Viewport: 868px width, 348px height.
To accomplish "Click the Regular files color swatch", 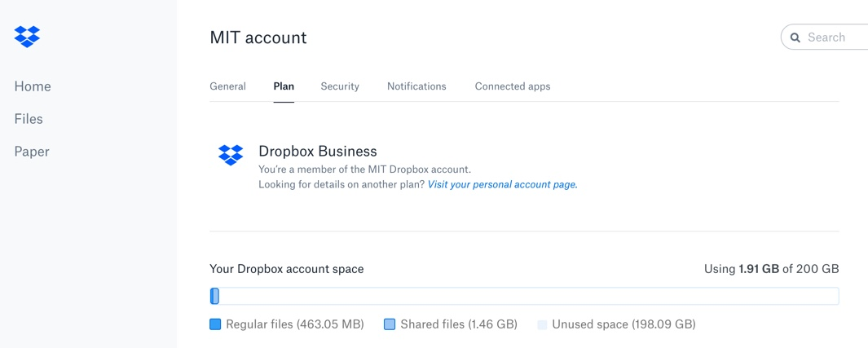I will click(215, 324).
